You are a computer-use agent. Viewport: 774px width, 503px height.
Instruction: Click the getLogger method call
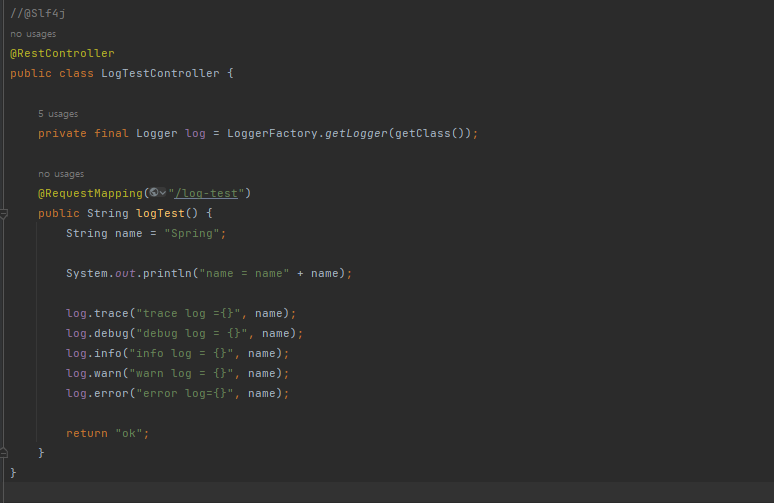(356, 133)
